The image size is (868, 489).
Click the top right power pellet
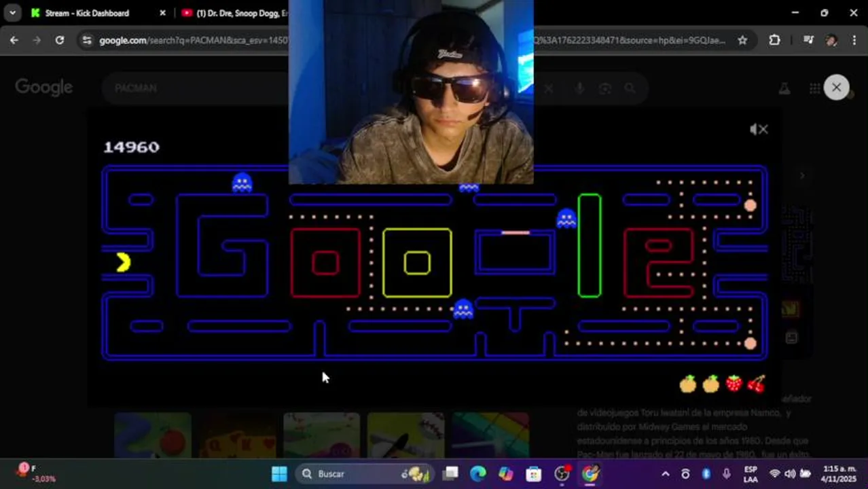(750, 205)
